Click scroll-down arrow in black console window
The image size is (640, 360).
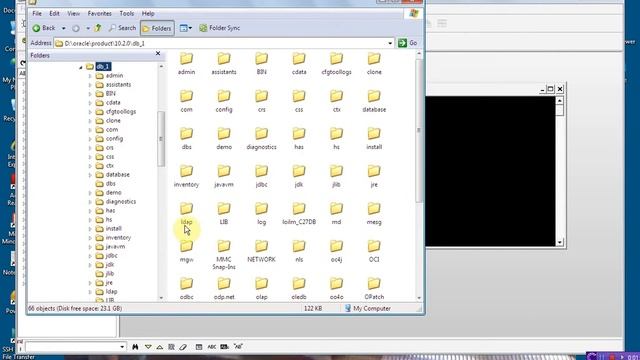point(560,242)
